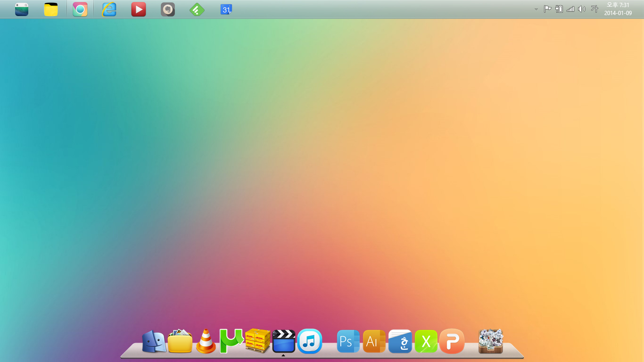Viewport: 644px width, 362px height.
Task: Launch Illustrator from the dock
Action: pos(374,341)
